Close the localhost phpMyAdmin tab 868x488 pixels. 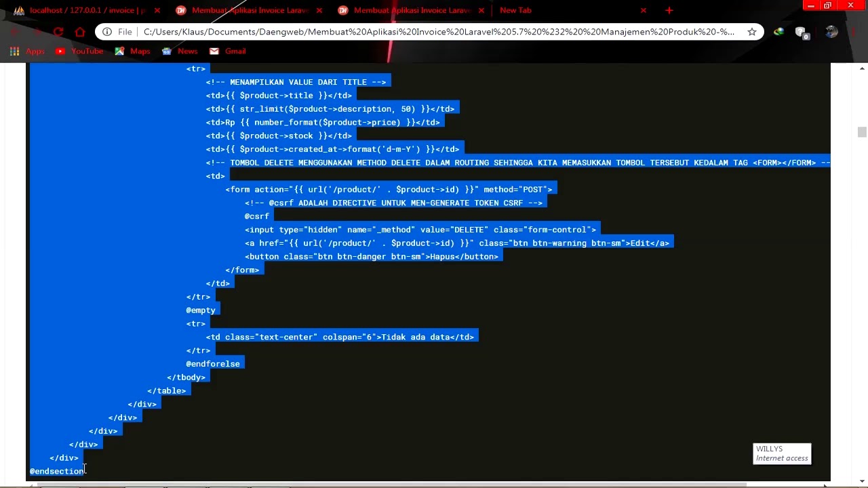(x=157, y=10)
